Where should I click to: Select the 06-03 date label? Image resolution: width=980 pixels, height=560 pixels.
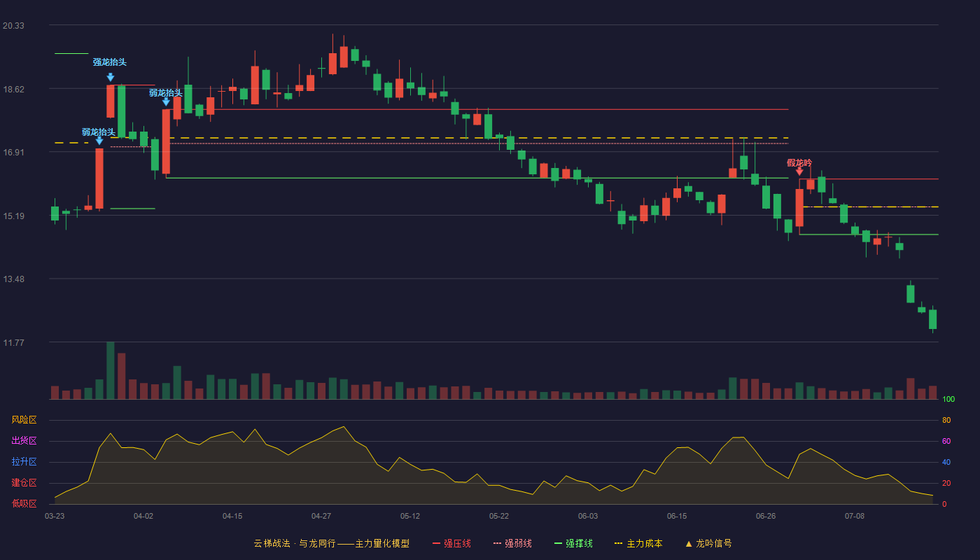pos(588,516)
